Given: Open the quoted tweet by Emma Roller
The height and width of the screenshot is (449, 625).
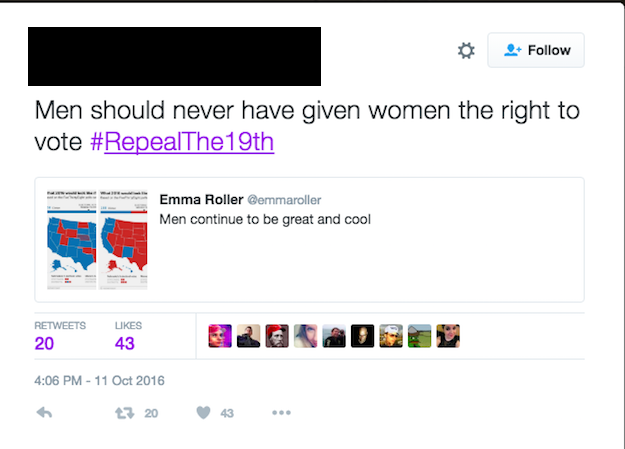Looking at the screenshot, I should [309, 240].
